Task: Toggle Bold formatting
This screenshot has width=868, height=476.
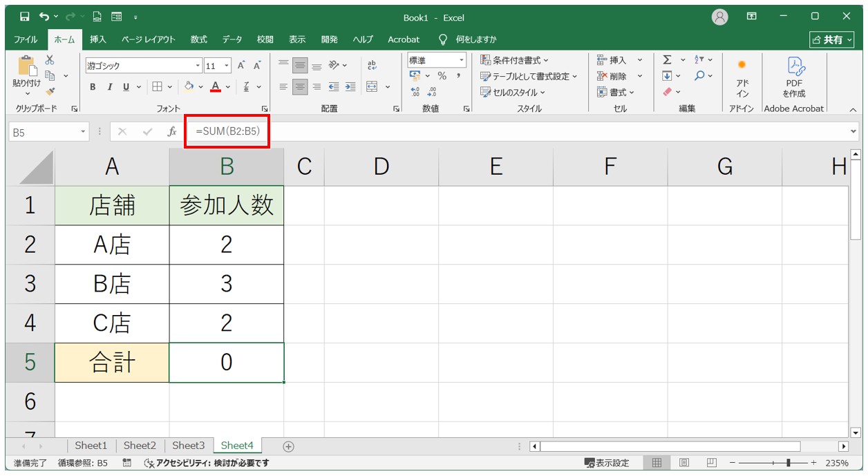Action: (x=93, y=86)
